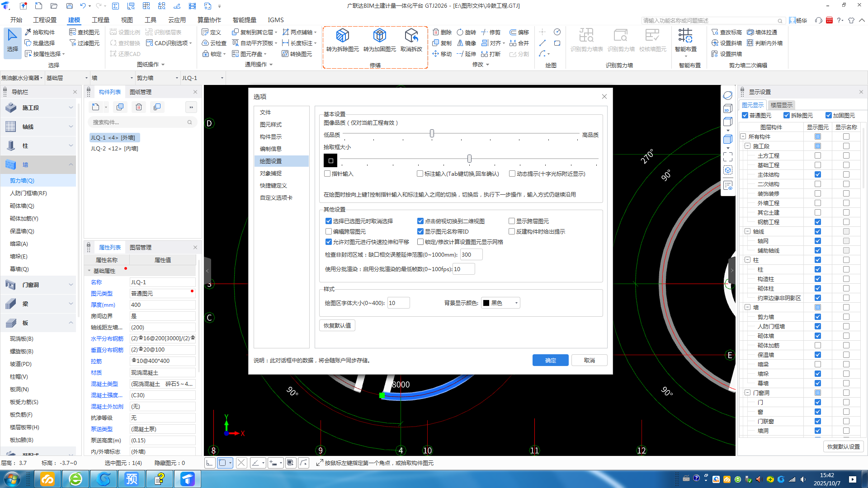
Task: Click the 取消拆改 icon
Action: click(411, 36)
